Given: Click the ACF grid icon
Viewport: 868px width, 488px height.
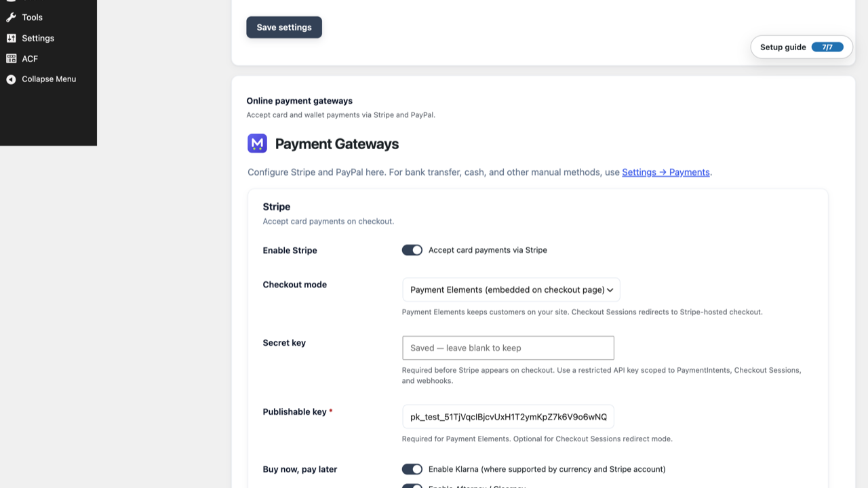Looking at the screenshot, I should (x=11, y=59).
